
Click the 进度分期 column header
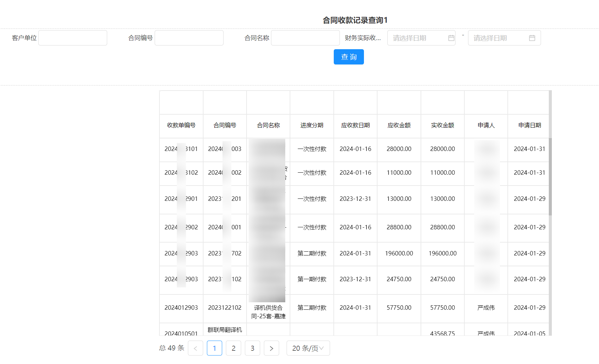(312, 126)
